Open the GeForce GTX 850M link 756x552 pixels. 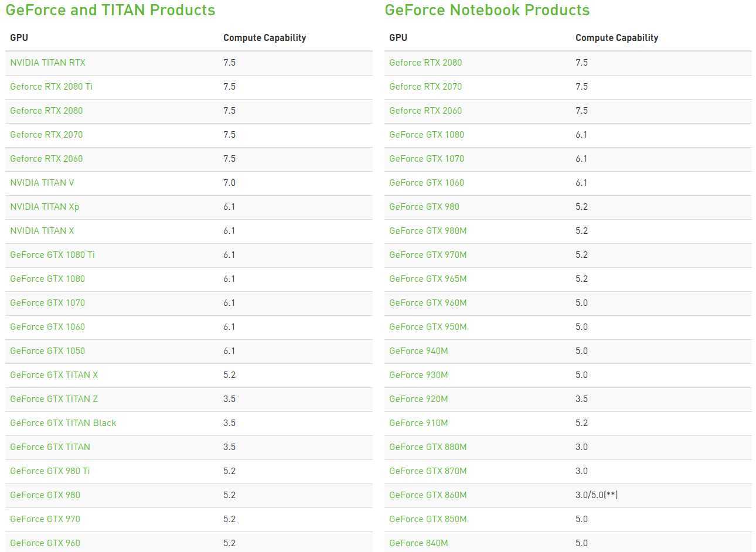(x=428, y=519)
